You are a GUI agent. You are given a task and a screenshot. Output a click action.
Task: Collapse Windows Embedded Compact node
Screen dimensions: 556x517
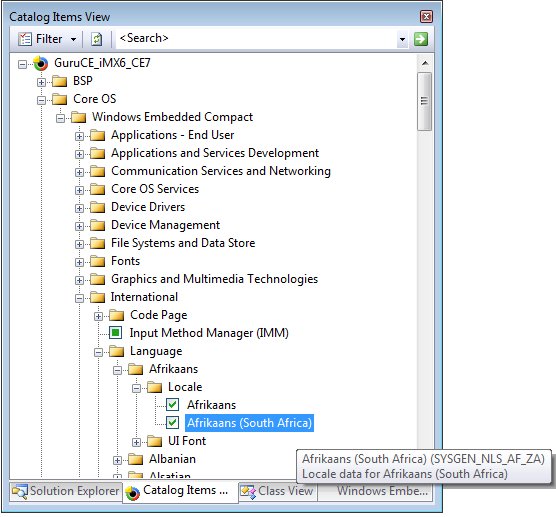pyautogui.click(x=61, y=118)
